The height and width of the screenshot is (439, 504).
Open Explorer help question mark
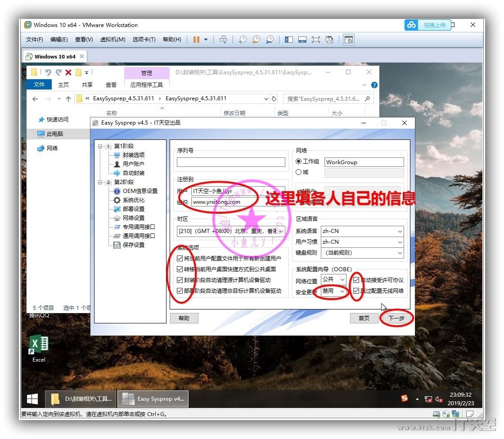[x=374, y=85]
